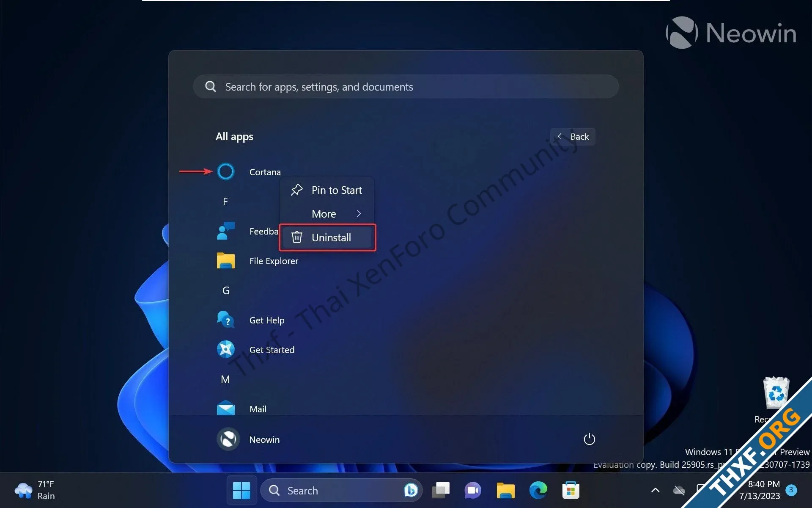Go Back from the All apps list
This screenshot has width=812, height=508.
[573, 136]
